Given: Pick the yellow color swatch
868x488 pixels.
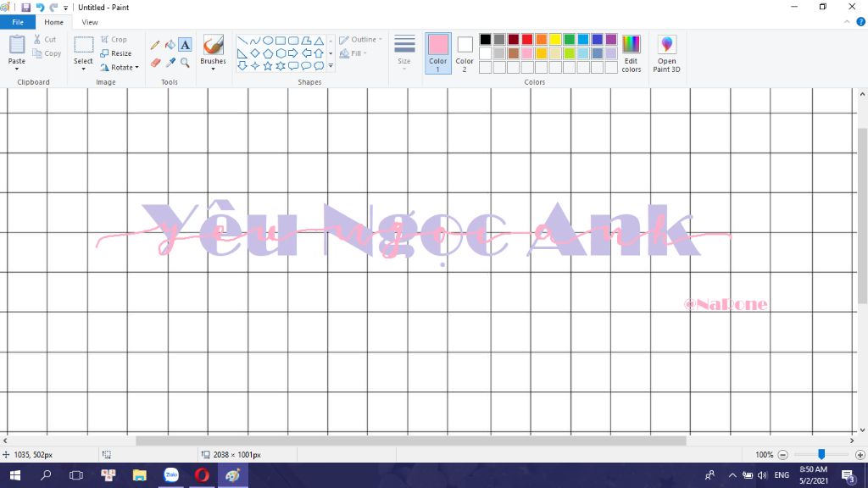Looking at the screenshot, I should 555,39.
